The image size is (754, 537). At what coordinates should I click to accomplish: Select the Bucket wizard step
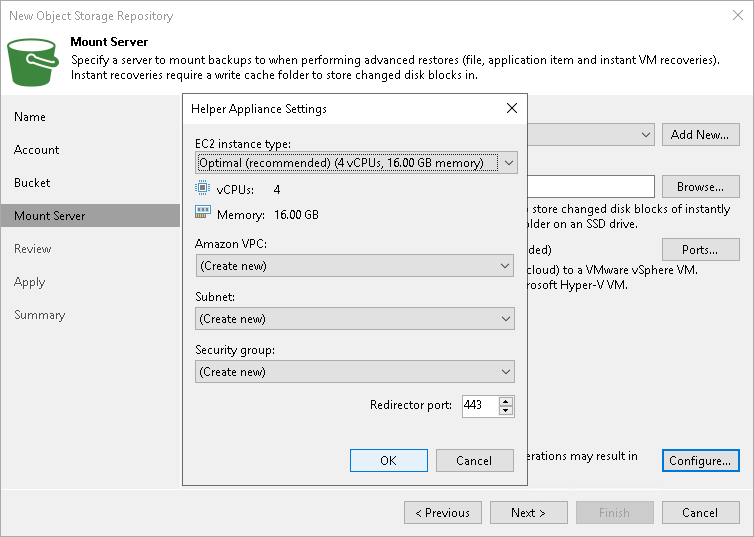point(32,183)
